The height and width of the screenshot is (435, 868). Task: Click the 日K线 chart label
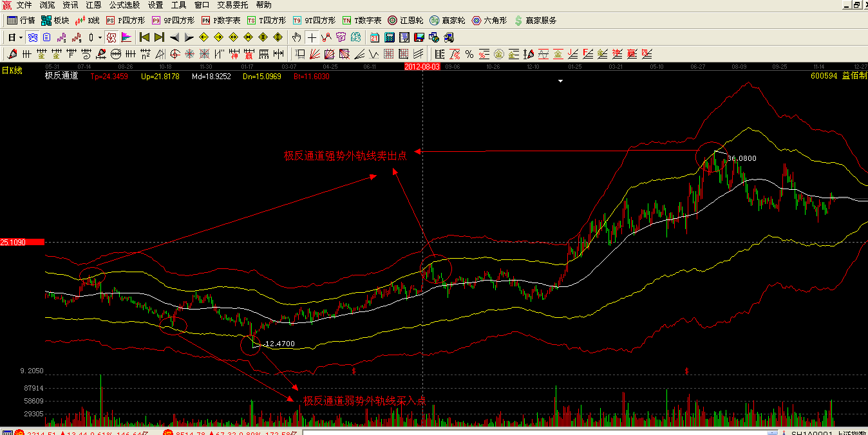point(12,71)
